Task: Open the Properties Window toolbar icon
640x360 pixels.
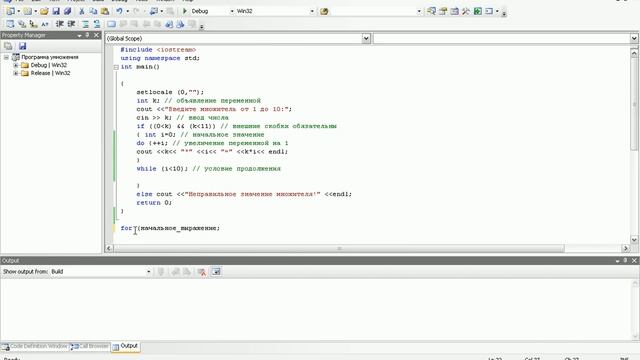Action: point(443,11)
